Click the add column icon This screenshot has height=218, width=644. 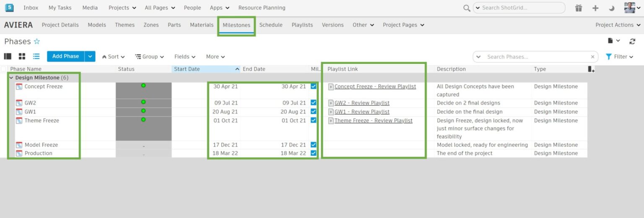tap(591, 69)
